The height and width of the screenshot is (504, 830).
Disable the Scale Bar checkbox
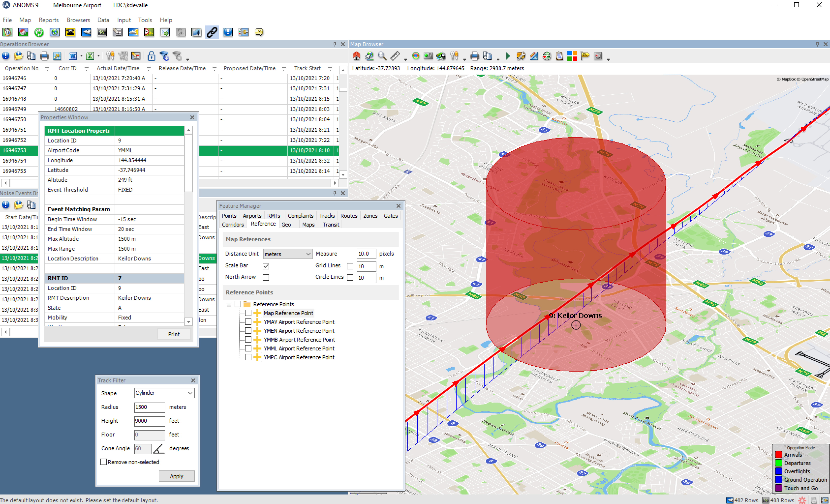(x=266, y=266)
